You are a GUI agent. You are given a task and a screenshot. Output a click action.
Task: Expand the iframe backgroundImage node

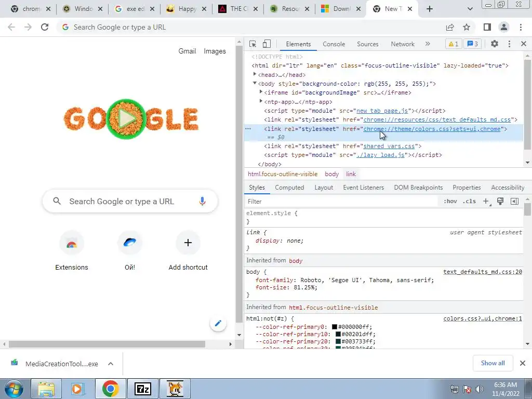point(261,92)
